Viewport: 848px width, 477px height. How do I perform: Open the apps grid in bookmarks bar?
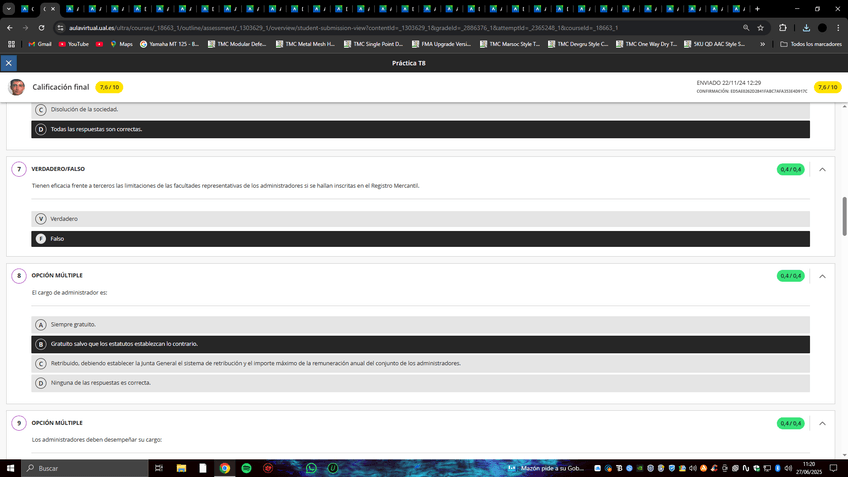click(11, 44)
